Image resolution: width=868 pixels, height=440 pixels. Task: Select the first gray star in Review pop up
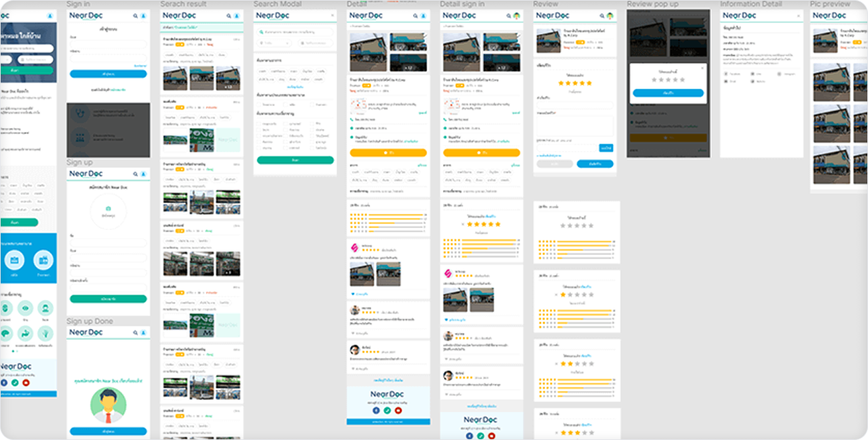point(653,79)
